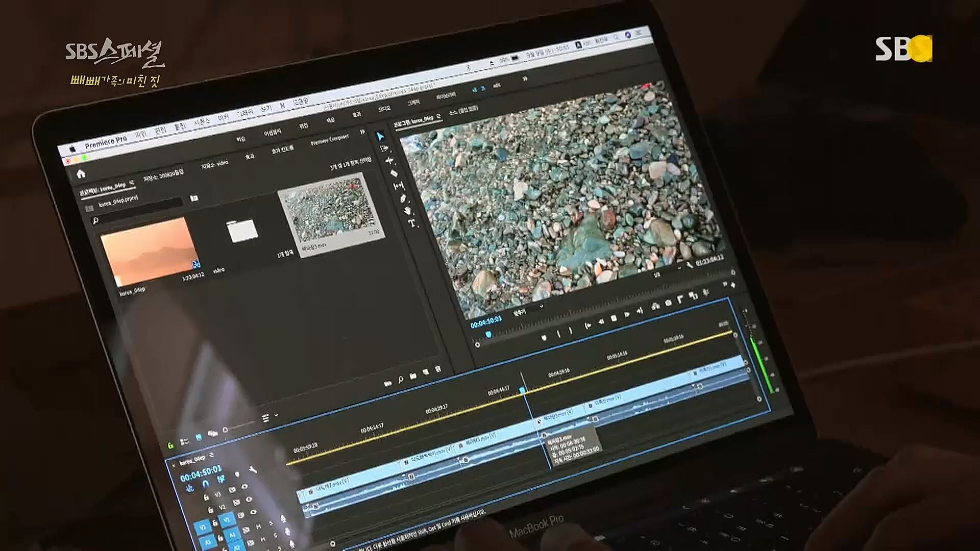
Task: Click the blue playhead on timeline ruler
Action: pos(522,390)
